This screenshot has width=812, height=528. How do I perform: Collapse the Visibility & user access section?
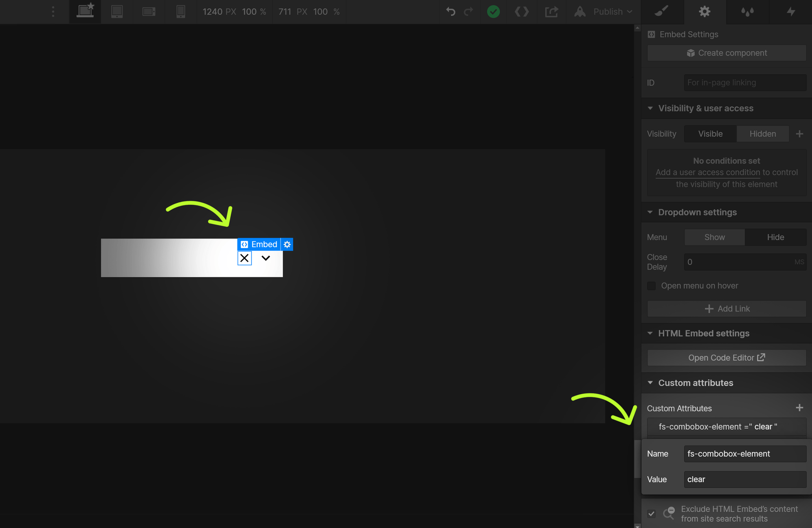650,108
